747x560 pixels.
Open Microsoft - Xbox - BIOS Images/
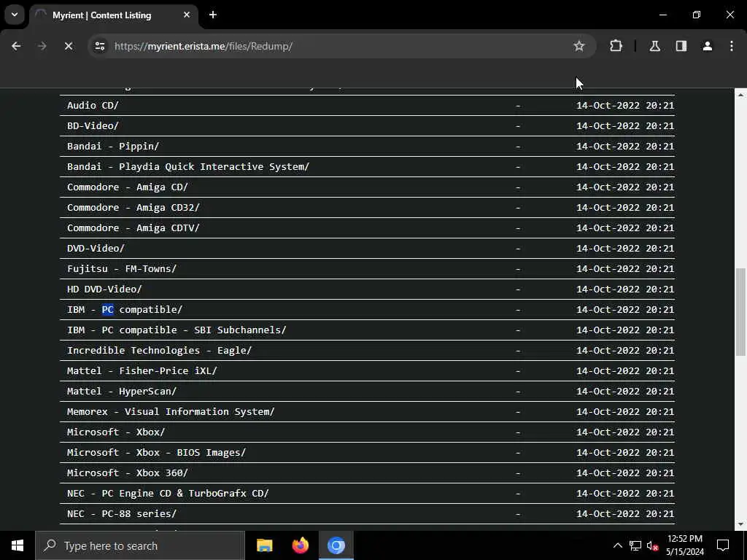[x=157, y=453]
